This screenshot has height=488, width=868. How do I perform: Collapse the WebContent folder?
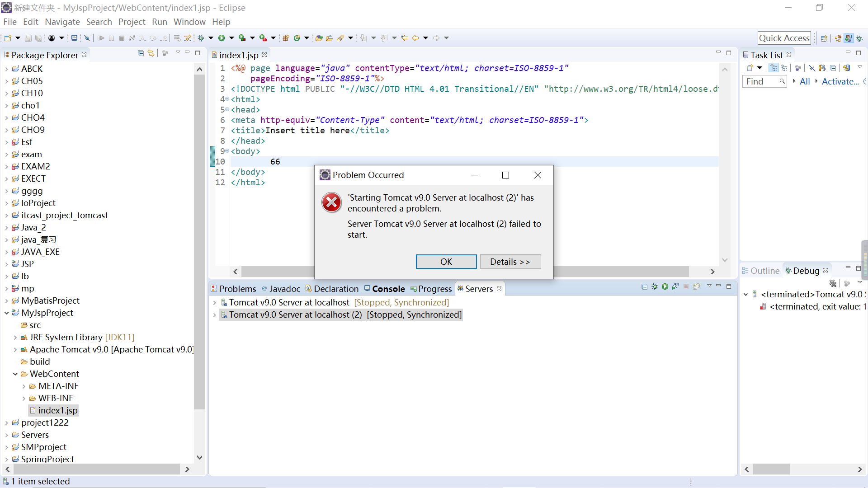[x=15, y=374]
